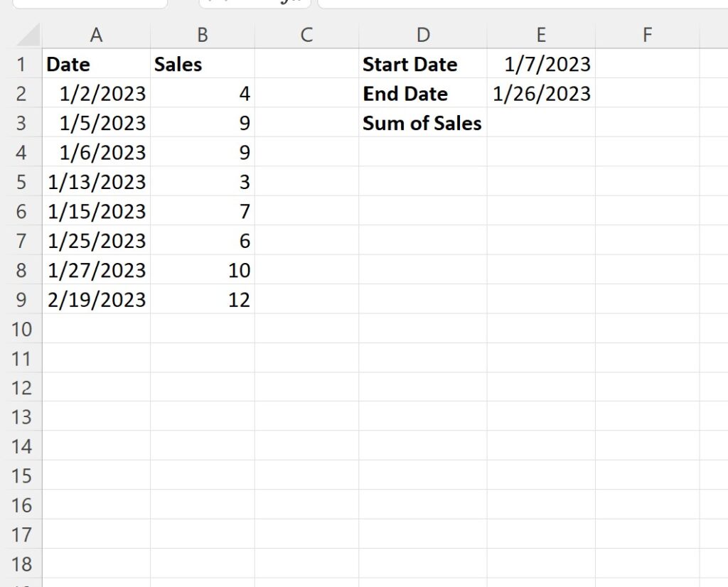Click row 18 header
The height and width of the screenshot is (587, 728).
tap(21, 564)
